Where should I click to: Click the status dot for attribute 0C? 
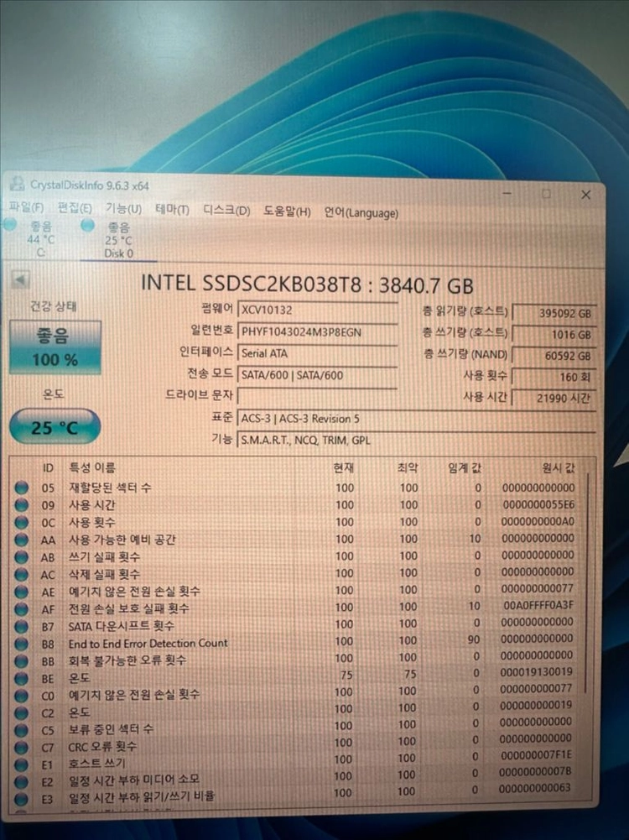(x=22, y=522)
